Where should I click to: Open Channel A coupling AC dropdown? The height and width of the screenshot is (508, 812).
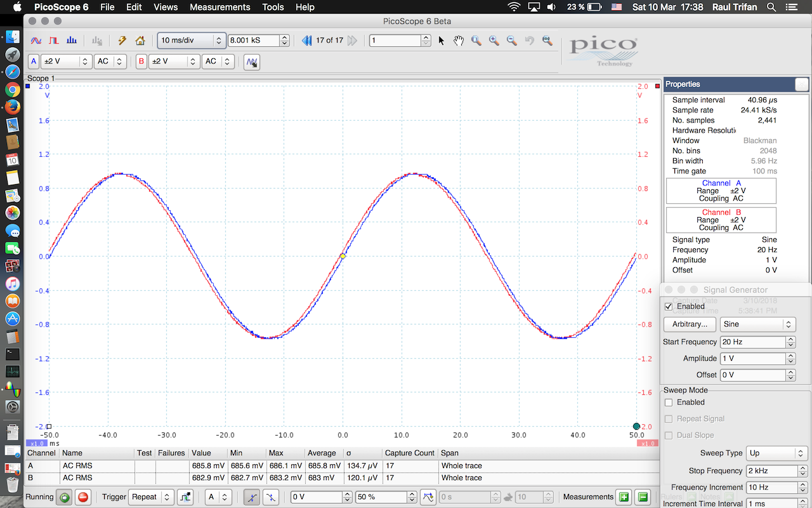(x=110, y=62)
